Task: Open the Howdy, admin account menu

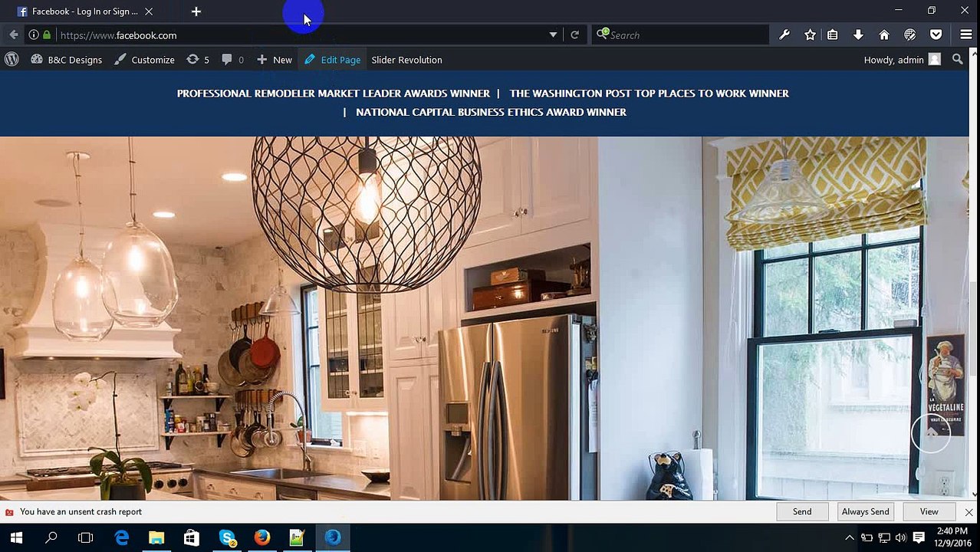Action: pyautogui.click(x=902, y=59)
